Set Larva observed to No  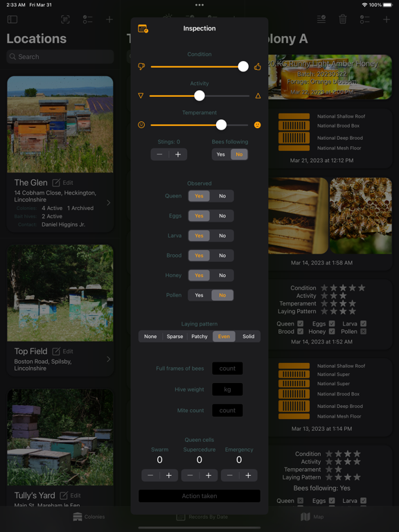[x=222, y=236]
